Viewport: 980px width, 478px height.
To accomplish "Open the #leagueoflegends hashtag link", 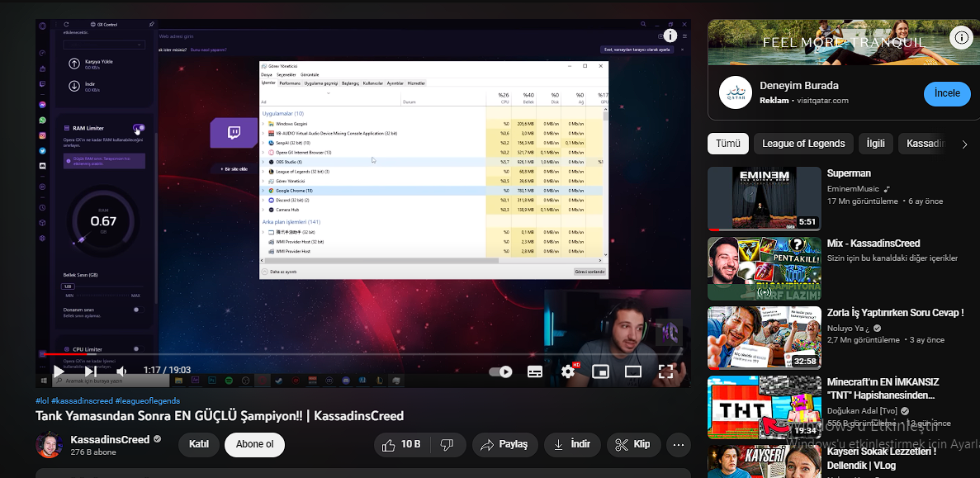I will (x=148, y=400).
